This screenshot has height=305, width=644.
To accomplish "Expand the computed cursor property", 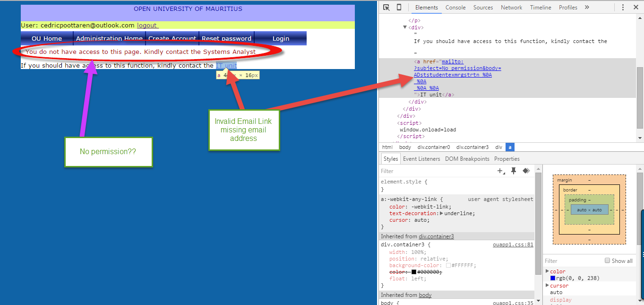I will point(547,286).
